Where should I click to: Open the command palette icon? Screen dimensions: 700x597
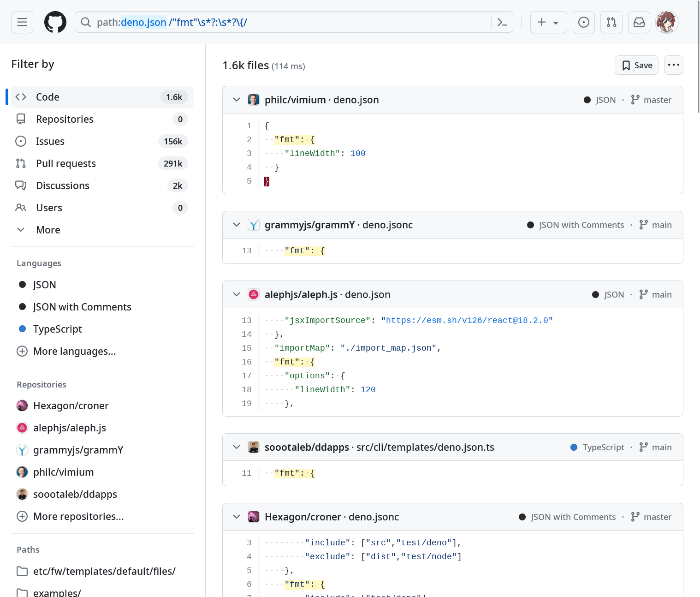click(502, 22)
